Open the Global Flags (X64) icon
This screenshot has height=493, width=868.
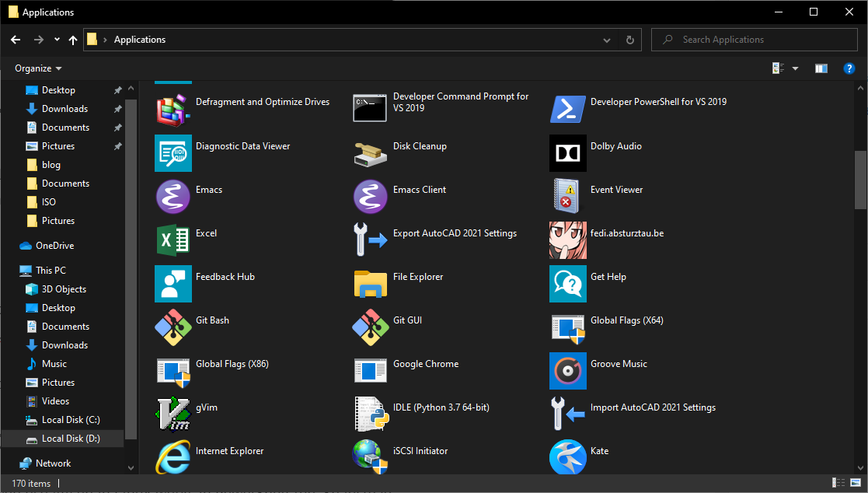point(569,328)
